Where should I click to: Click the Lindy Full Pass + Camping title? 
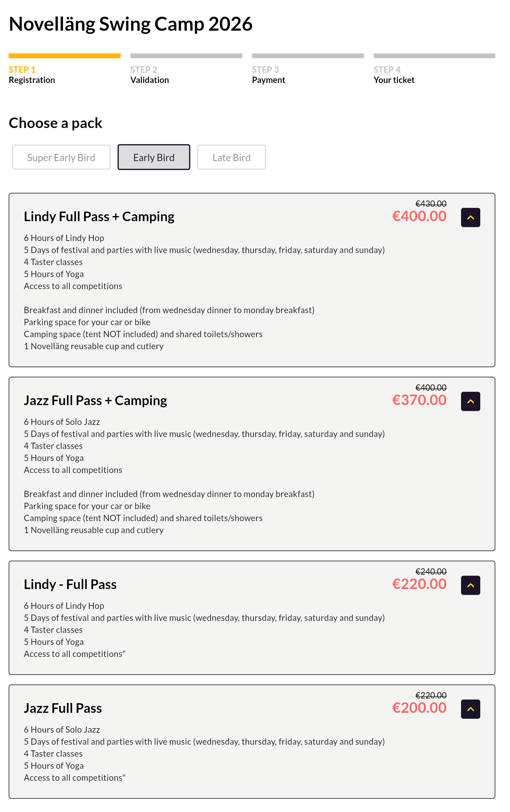point(99,216)
